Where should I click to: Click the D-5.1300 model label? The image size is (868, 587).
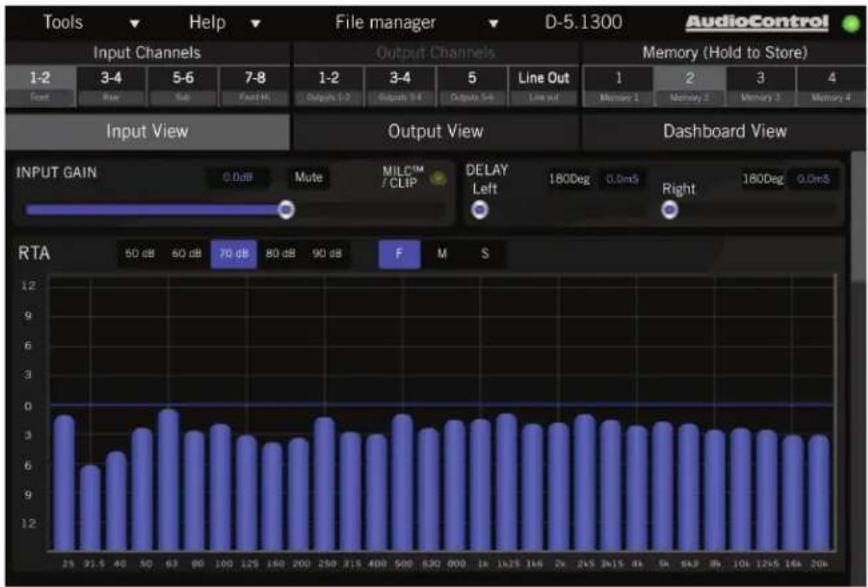583,23
